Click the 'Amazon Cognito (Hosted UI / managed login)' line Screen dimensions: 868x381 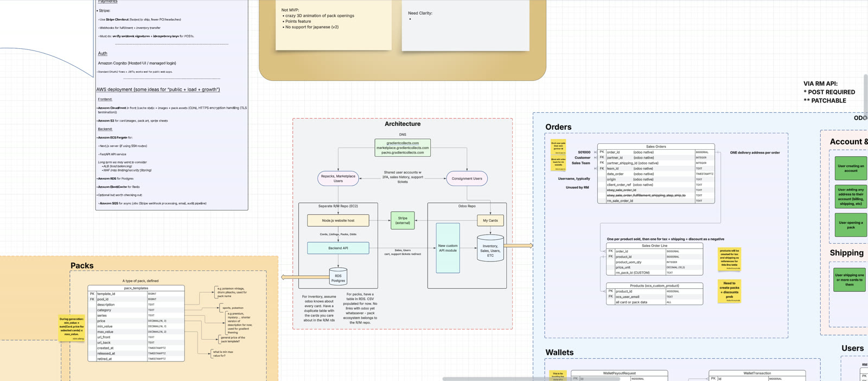click(137, 63)
